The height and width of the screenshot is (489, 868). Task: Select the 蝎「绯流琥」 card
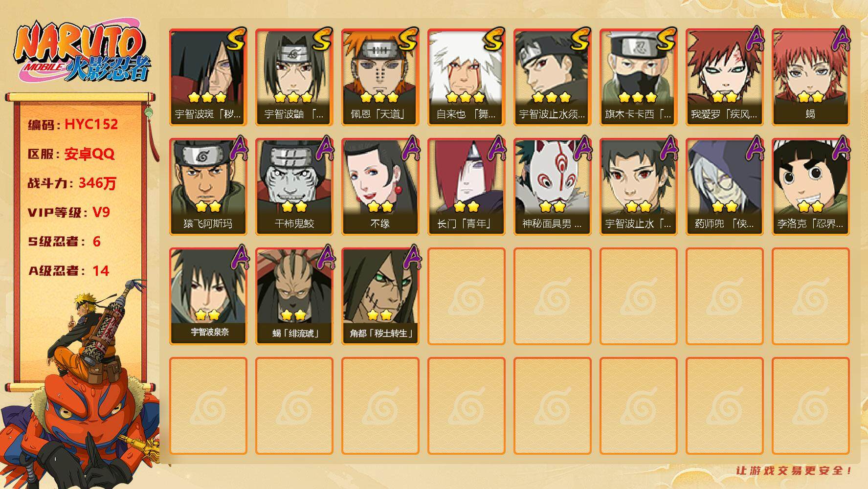coord(294,296)
